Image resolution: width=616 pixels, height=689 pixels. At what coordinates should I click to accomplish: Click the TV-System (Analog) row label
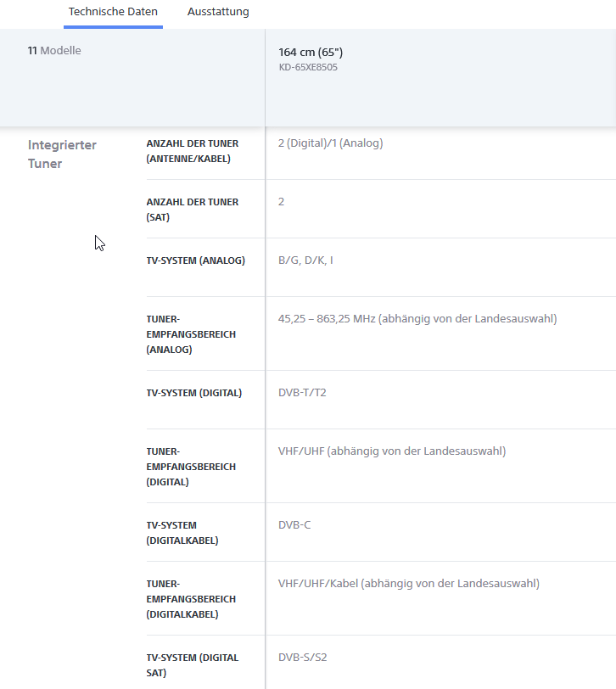click(x=195, y=260)
